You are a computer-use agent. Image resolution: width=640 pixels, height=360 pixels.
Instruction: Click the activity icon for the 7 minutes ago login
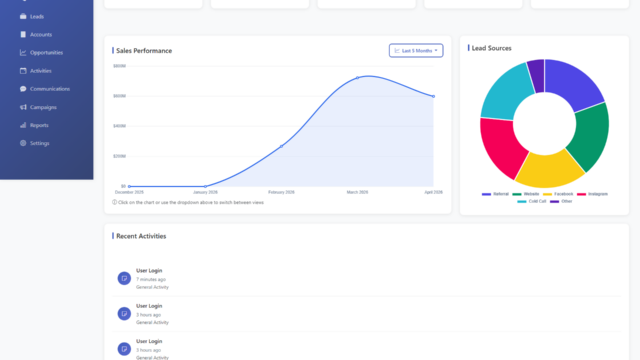tap(124, 278)
